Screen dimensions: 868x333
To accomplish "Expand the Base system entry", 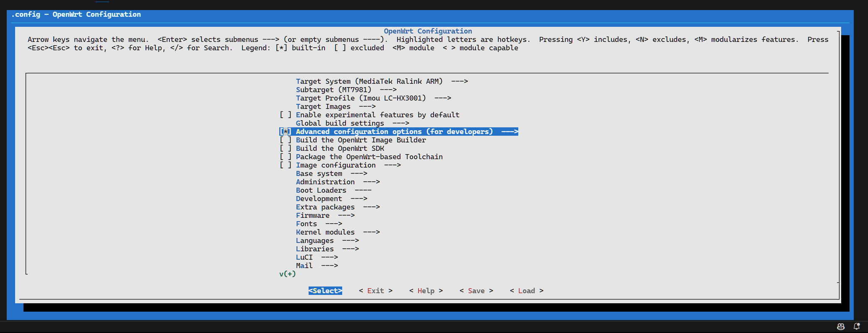I will coord(331,173).
